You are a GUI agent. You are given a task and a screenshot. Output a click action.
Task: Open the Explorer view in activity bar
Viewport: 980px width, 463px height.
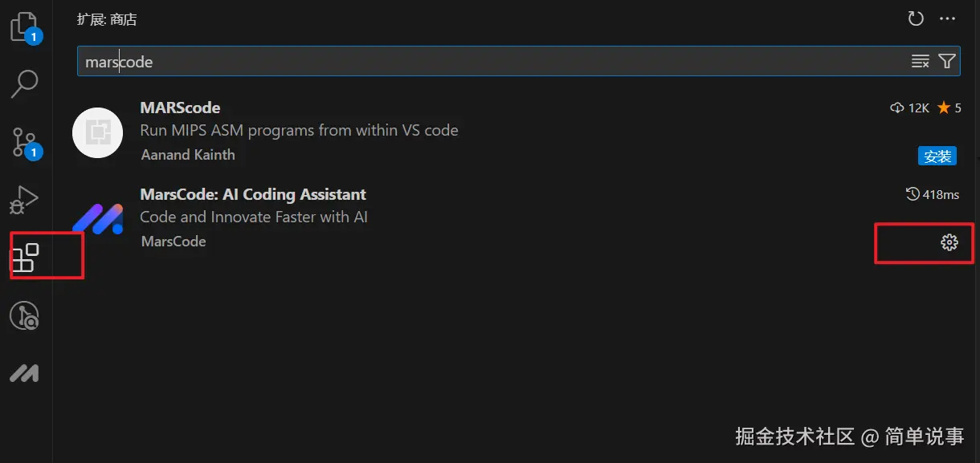coord(24,26)
